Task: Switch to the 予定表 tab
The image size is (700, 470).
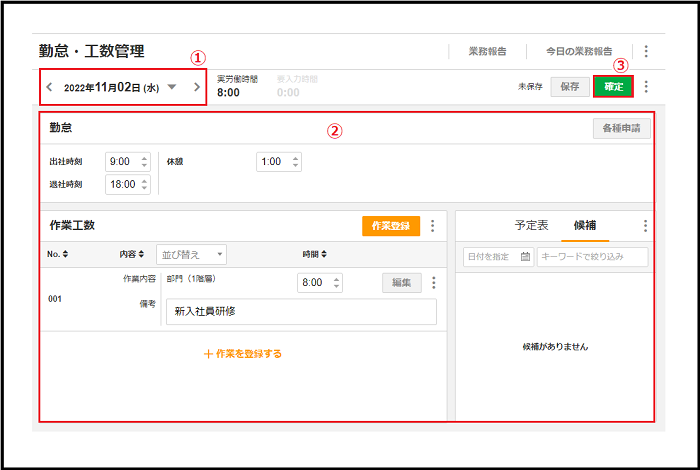Action: point(531,226)
